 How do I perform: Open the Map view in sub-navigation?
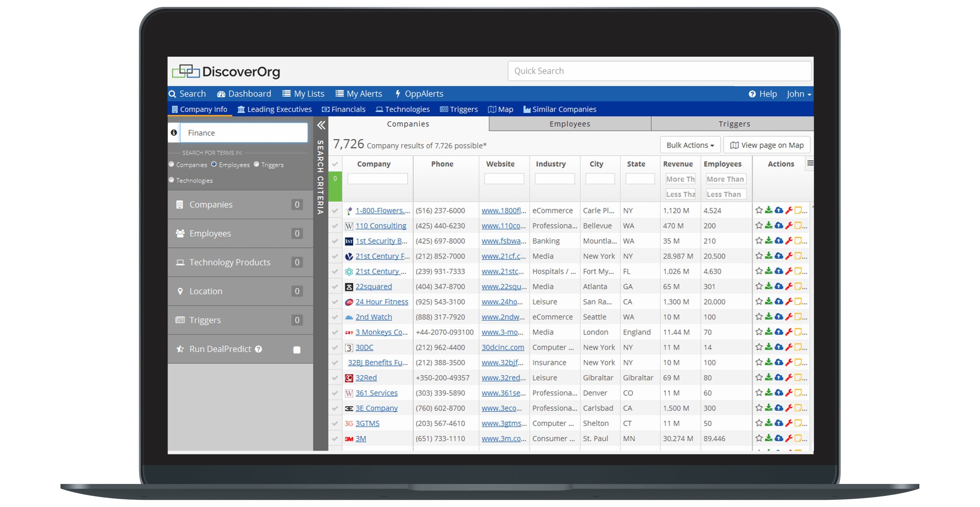click(x=501, y=109)
